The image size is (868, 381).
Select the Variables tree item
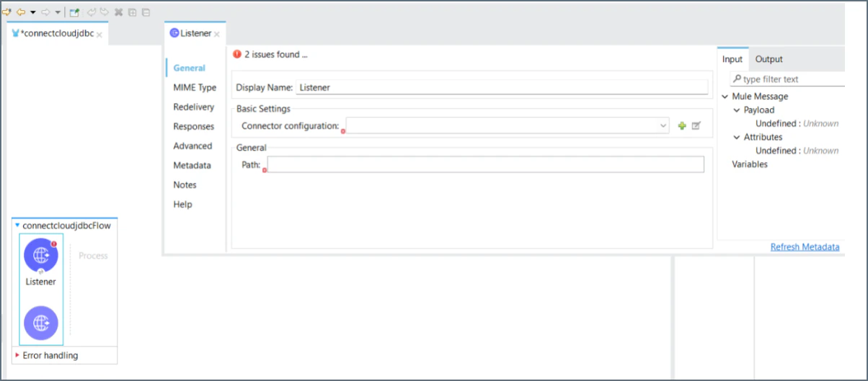750,164
